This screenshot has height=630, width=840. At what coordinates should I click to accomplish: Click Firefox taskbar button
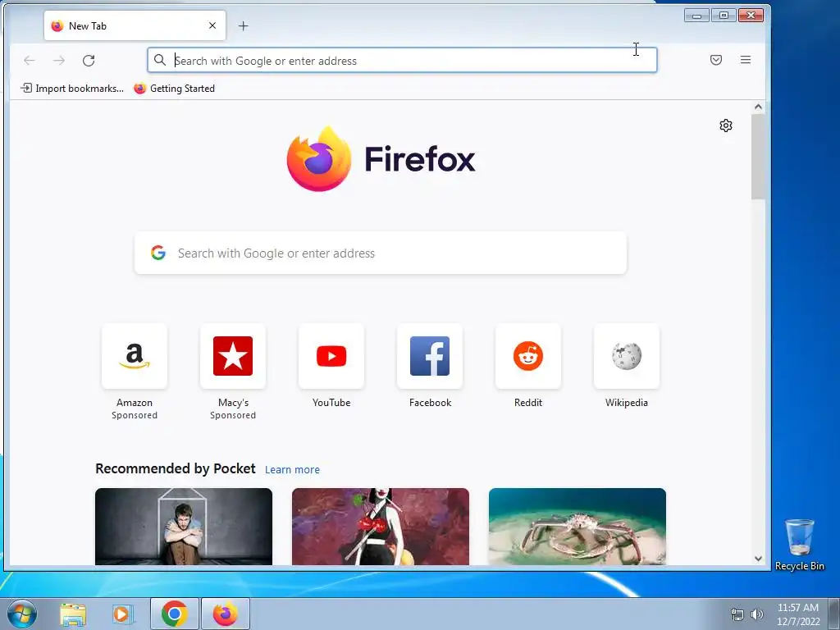[226, 614]
